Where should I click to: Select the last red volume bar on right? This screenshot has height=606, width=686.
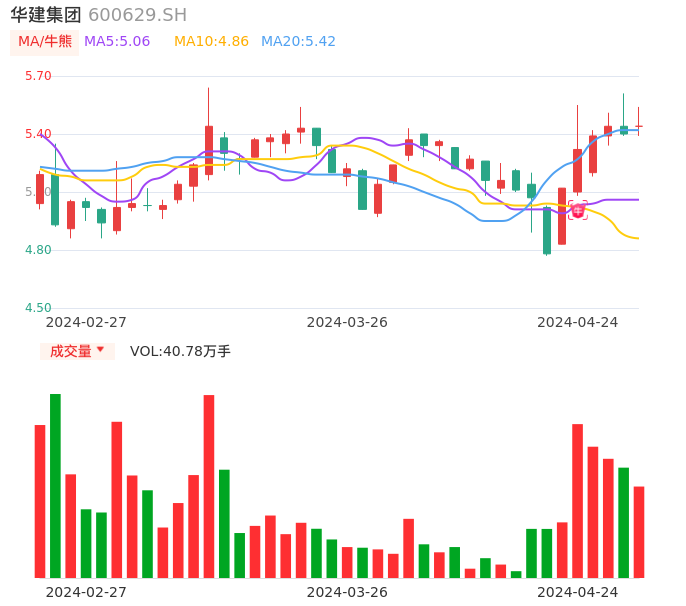pyautogui.click(x=639, y=532)
